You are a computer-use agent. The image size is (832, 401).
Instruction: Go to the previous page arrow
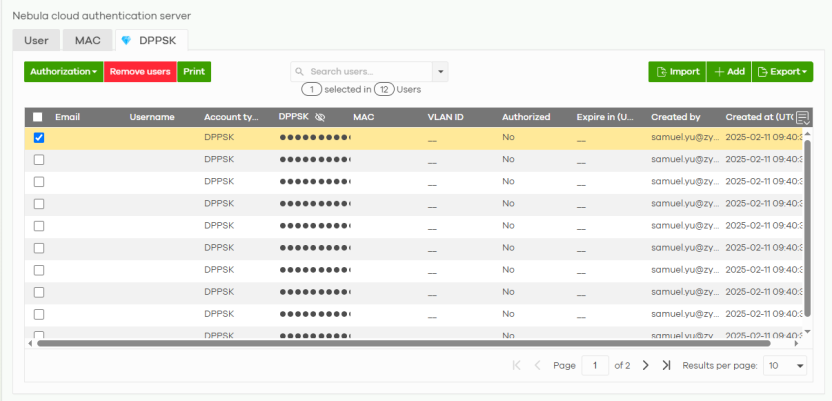click(x=537, y=365)
